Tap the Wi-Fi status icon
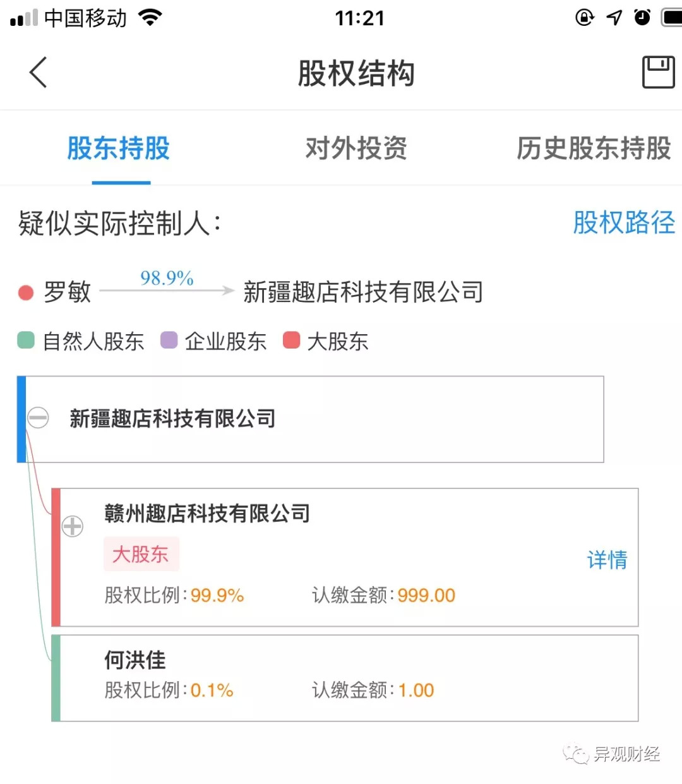The image size is (682, 784). 150,18
